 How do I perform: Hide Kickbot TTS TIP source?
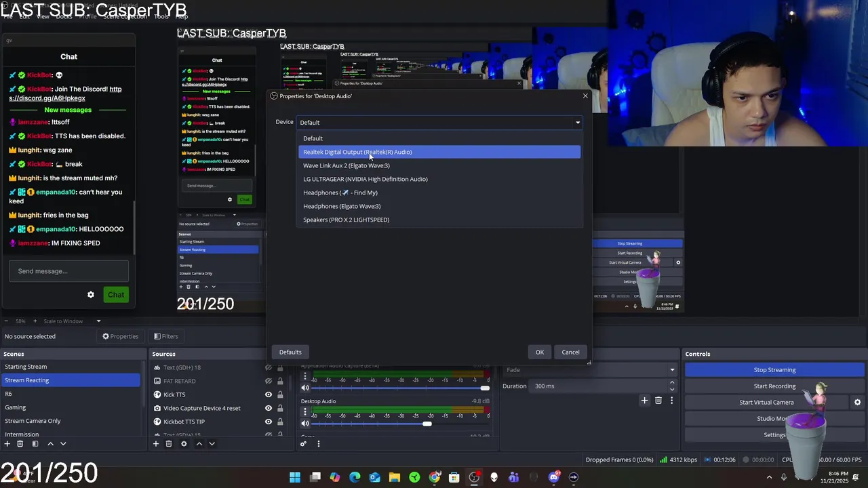tap(269, 422)
